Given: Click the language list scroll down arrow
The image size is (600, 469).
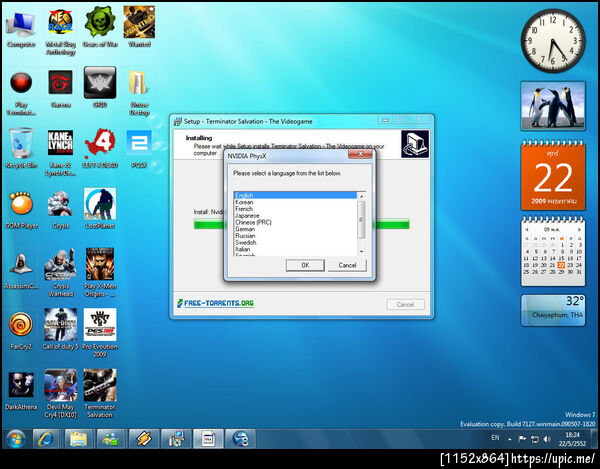Looking at the screenshot, I should (x=361, y=252).
